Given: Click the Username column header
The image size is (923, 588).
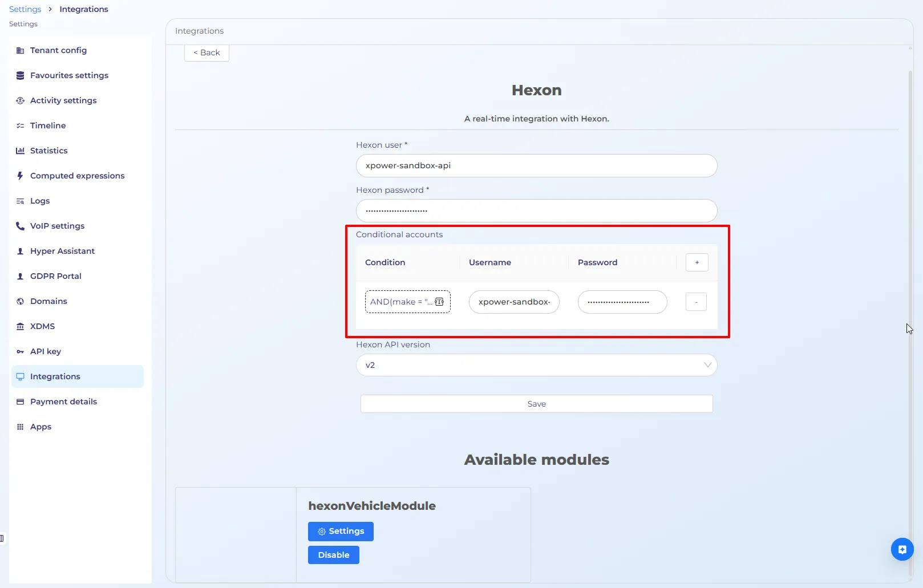Looking at the screenshot, I should pos(490,262).
